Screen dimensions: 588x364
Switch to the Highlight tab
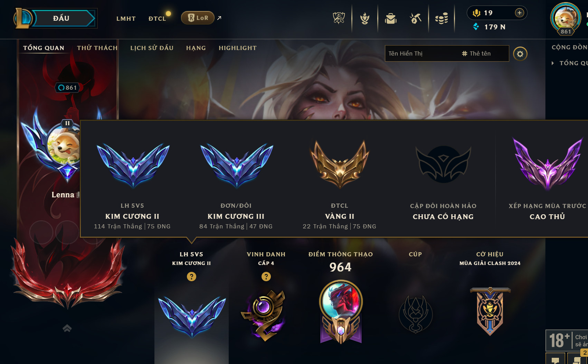click(x=238, y=48)
